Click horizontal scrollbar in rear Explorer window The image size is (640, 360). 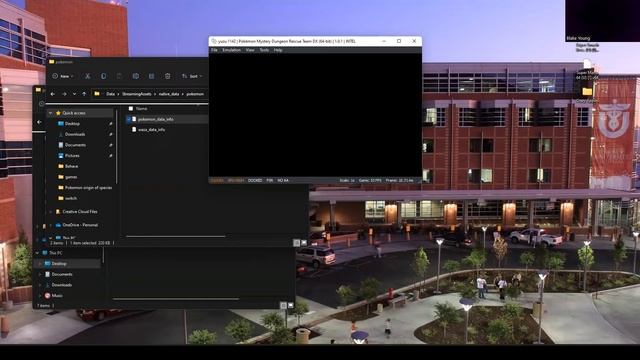[x=176, y=299]
